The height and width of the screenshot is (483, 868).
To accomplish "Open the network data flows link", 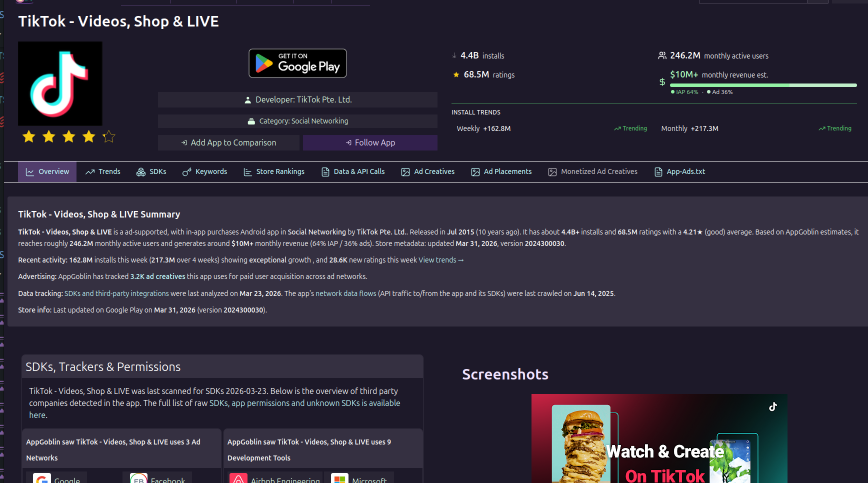I will point(345,293).
